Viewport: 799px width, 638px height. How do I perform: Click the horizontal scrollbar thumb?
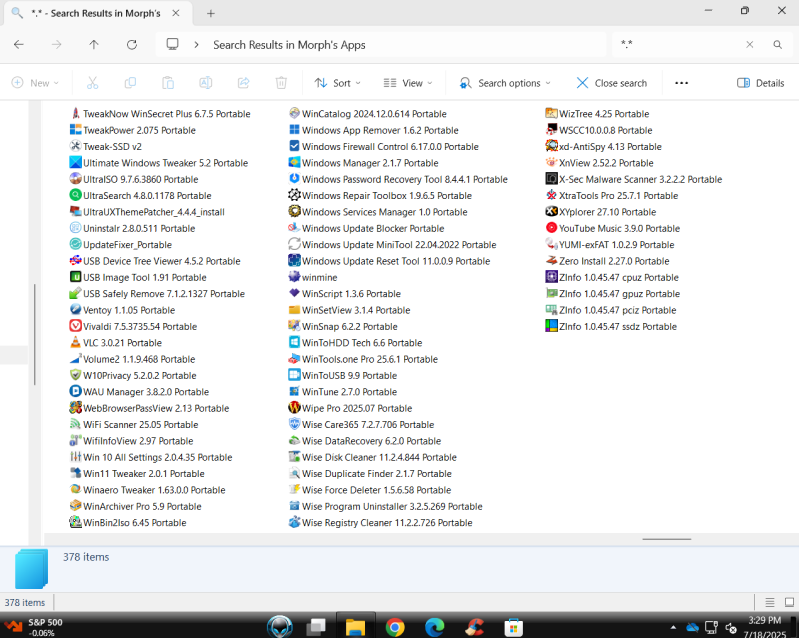pos(667,539)
